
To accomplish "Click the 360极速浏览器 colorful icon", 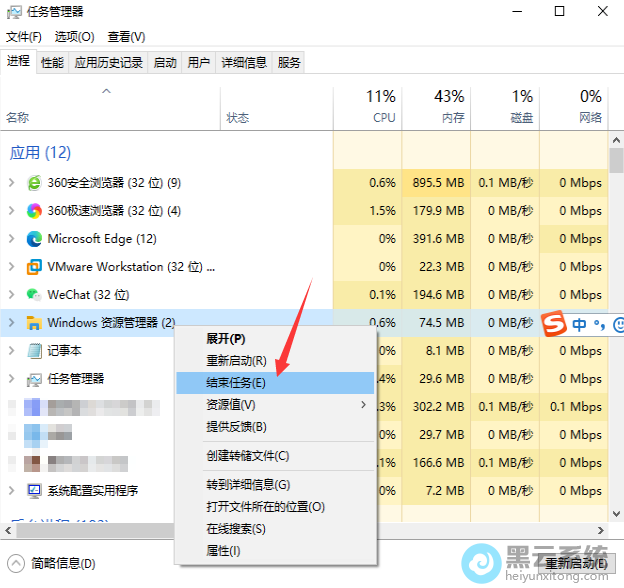I will [34, 211].
